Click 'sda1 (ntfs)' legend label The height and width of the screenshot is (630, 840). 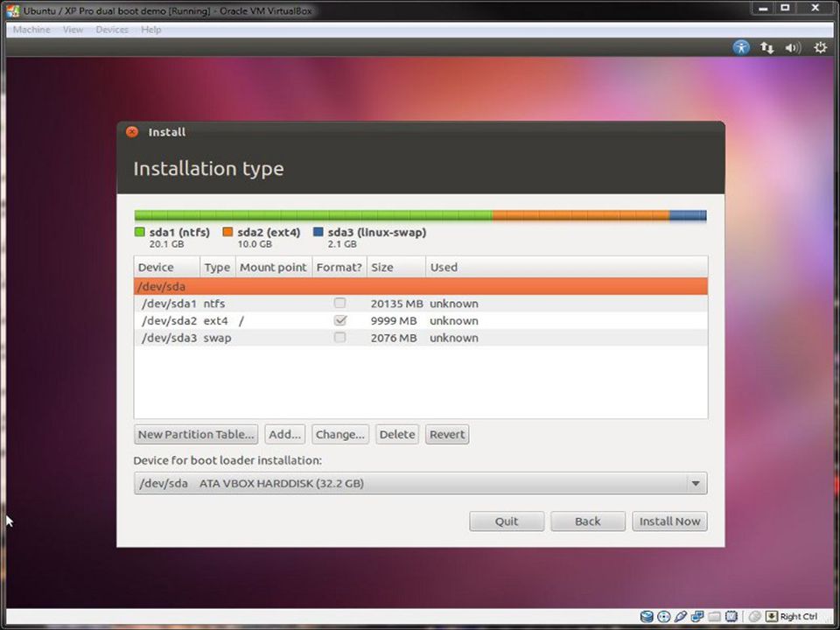179,232
